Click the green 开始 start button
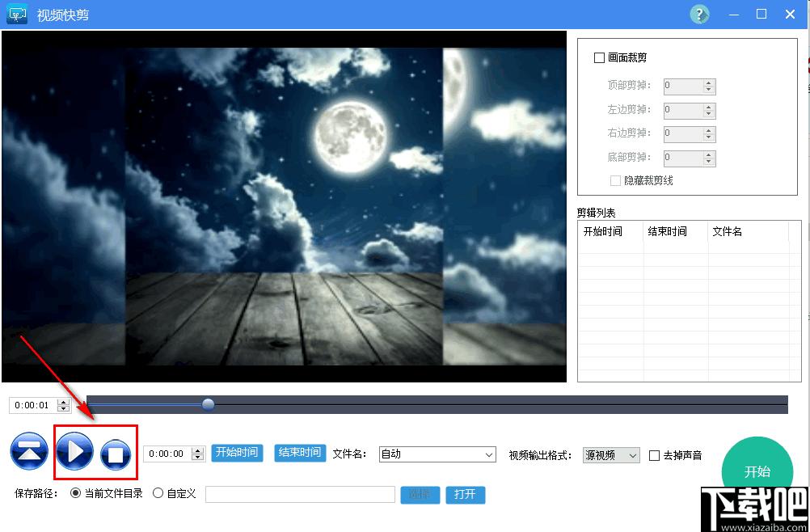This screenshot has height=532, width=810. (756, 471)
